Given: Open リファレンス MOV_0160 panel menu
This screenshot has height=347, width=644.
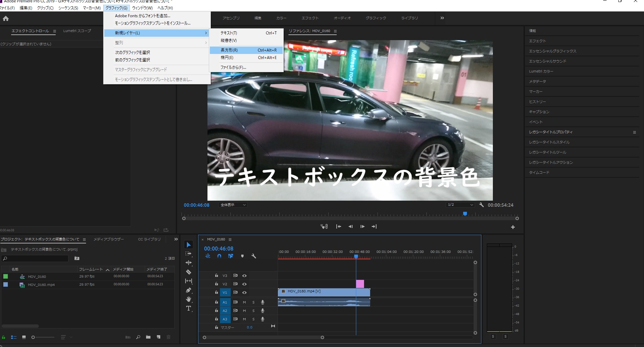Looking at the screenshot, I should pyautogui.click(x=335, y=31).
